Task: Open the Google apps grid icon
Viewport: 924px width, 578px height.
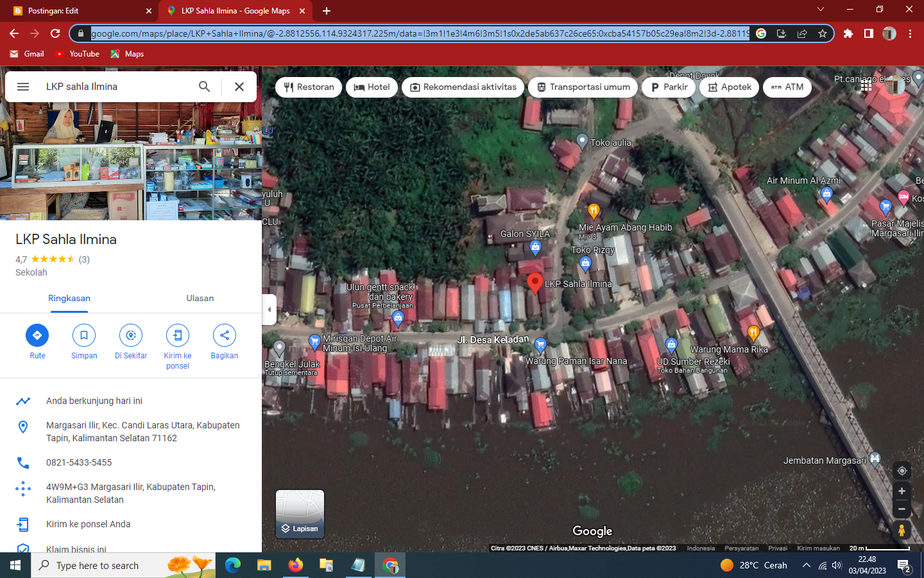Action: (x=866, y=86)
